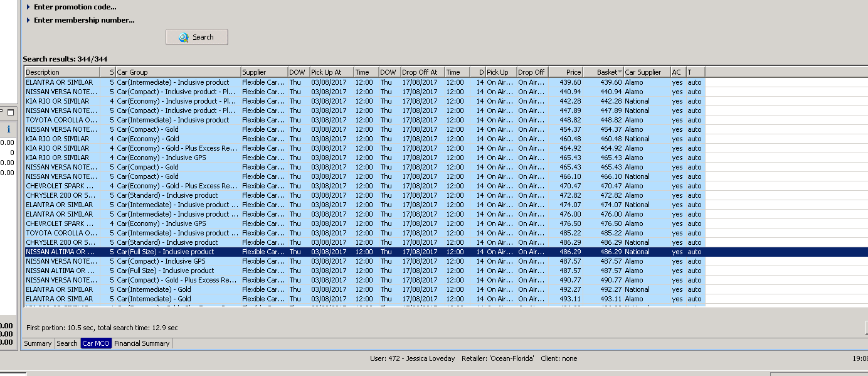Select Kia Rio row priced 460.48
The width and height of the screenshot is (868, 376).
(364, 139)
